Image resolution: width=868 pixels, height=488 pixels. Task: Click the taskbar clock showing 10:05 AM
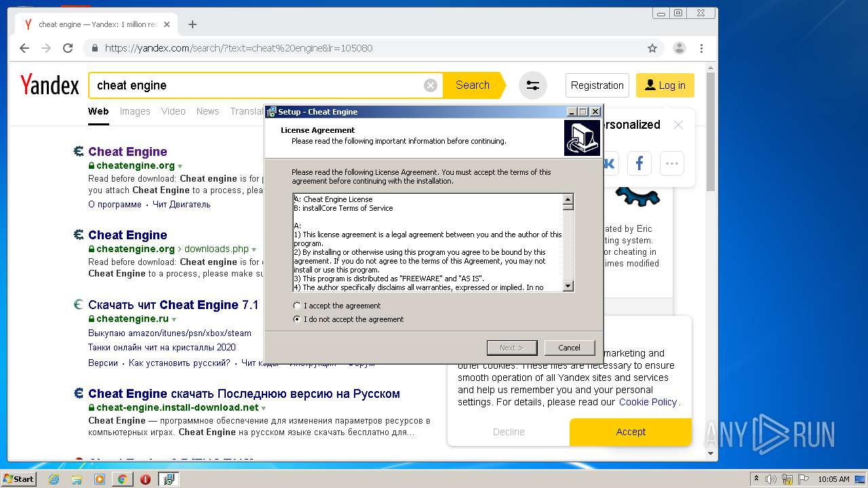[x=833, y=479]
